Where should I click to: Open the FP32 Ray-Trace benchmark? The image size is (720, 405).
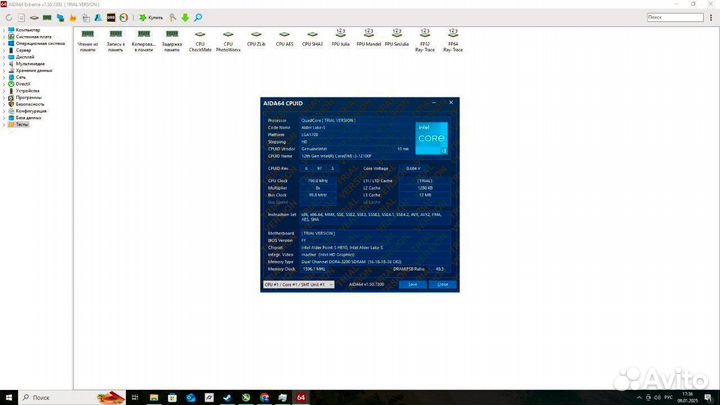click(x=425, y=40)
